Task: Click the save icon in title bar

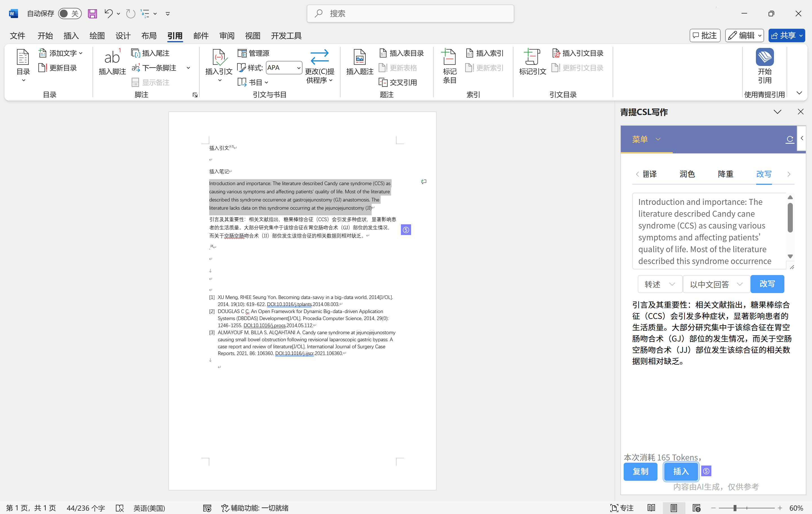Action: click(92, 14)
